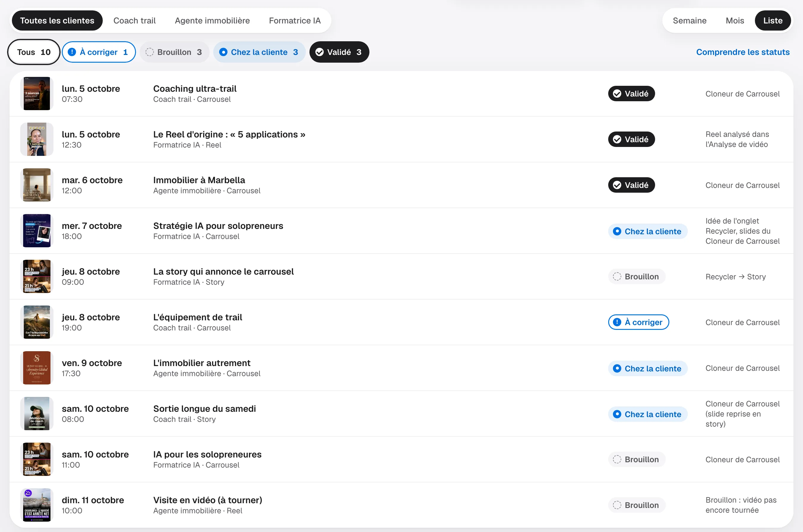803x532 pixels.
Task: Open the Coaching ultra-trail thumbnail
Action: (x=37, y=94)
